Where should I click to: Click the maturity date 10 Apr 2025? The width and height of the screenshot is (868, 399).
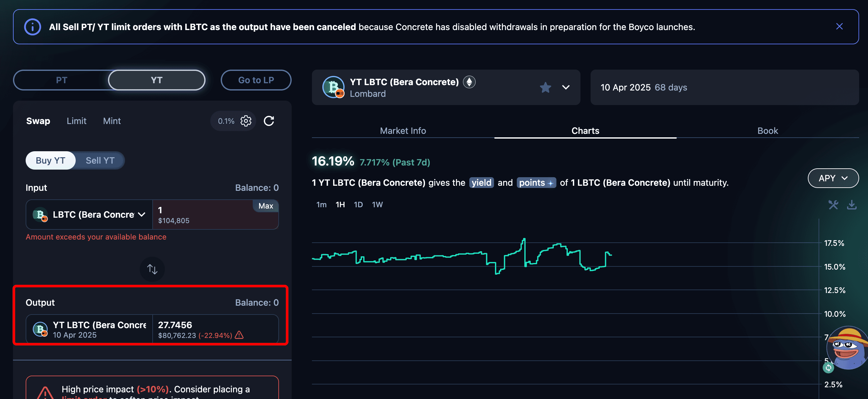point(625,87)
